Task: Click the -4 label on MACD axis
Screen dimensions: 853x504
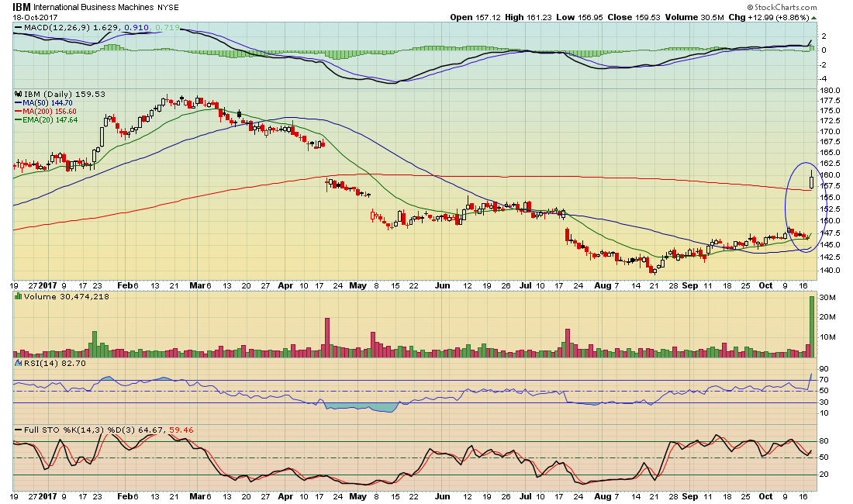Action: 824,79
